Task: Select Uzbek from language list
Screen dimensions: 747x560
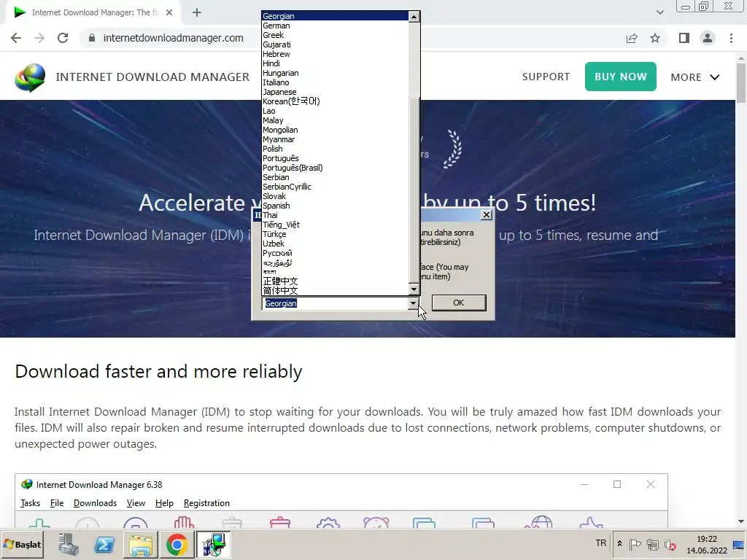Action: 336,244
